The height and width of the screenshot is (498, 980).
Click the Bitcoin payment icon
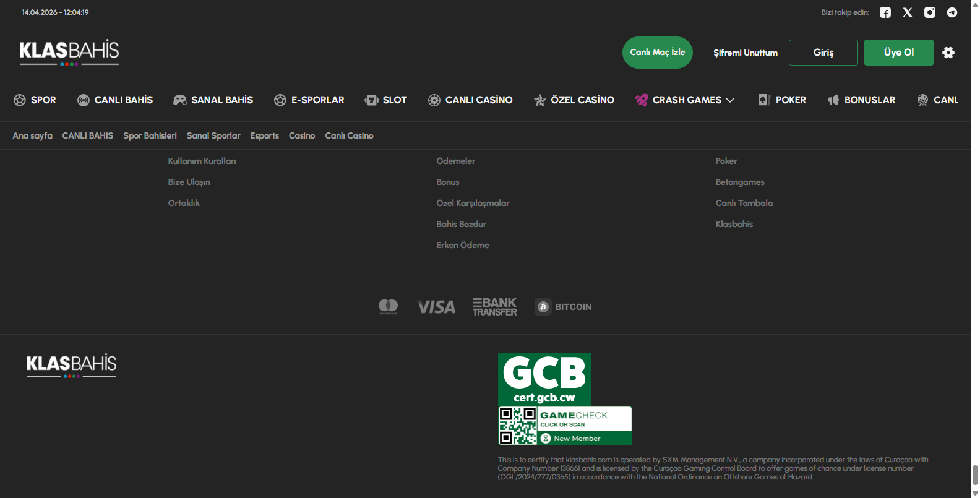564,307
